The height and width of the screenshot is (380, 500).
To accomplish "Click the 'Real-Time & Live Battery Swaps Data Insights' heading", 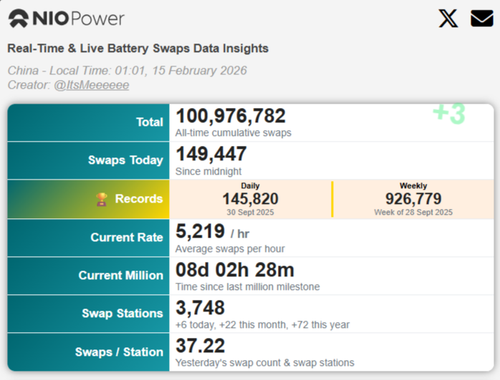I will click(138, 48).
